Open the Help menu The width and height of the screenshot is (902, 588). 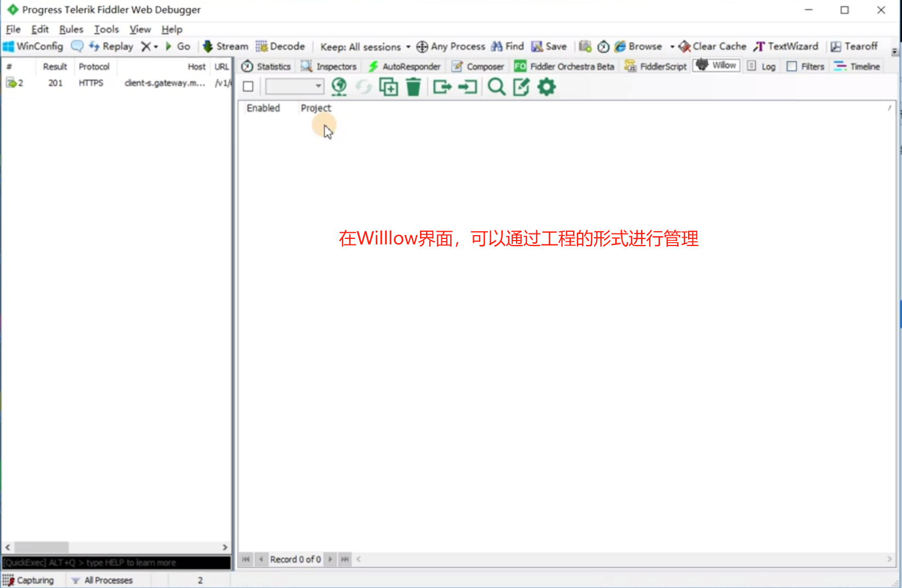pos(172,30)
